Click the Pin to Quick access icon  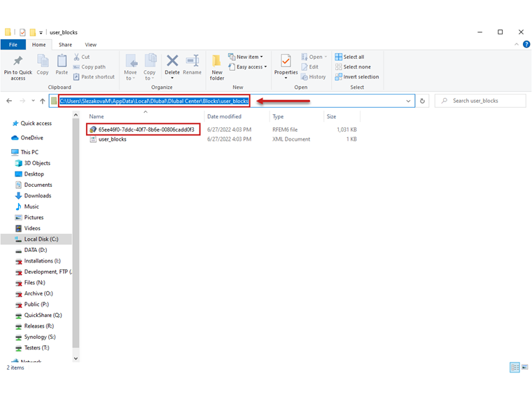click(x=18, y=61)
